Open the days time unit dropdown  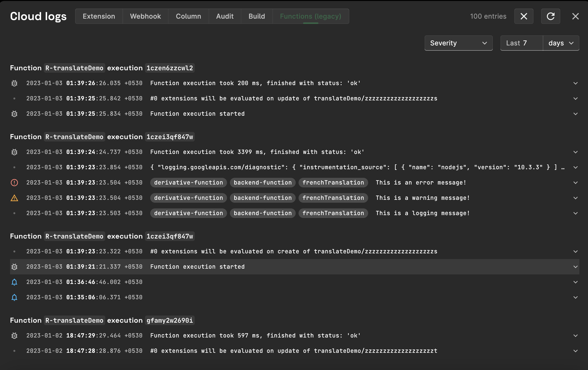561,43
